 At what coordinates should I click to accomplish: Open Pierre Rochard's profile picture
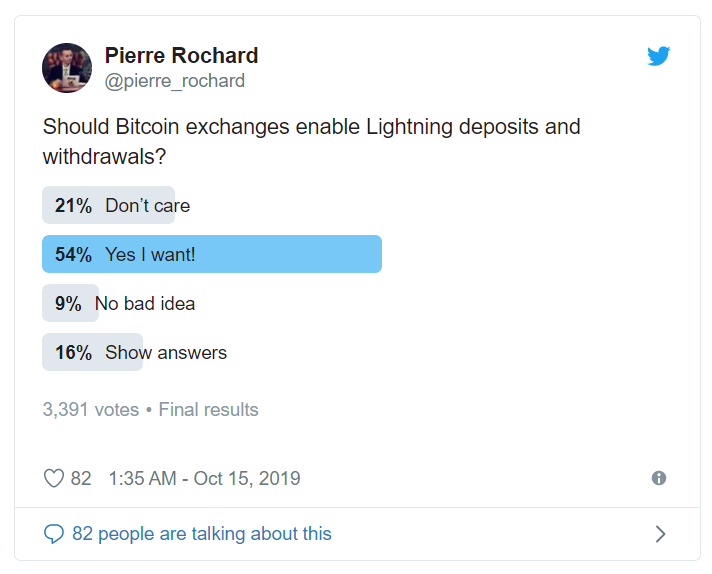pyautogui.click(x=67, y=68)
